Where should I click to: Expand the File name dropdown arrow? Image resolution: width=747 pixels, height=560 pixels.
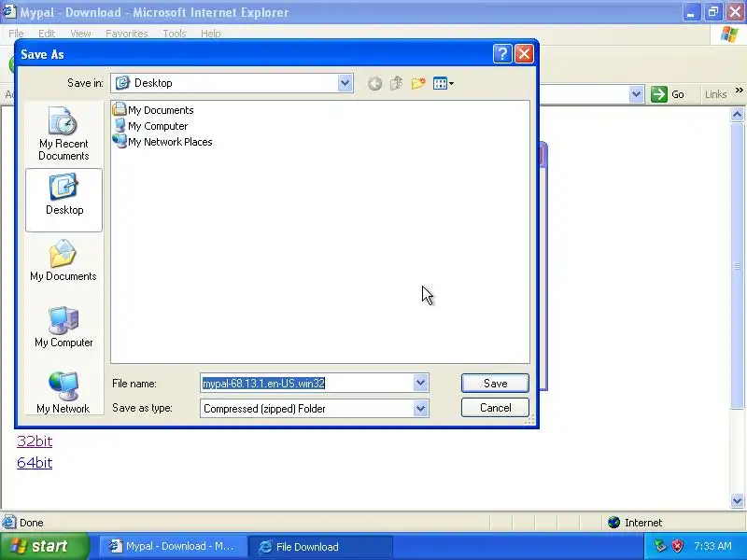click(420, 383)
